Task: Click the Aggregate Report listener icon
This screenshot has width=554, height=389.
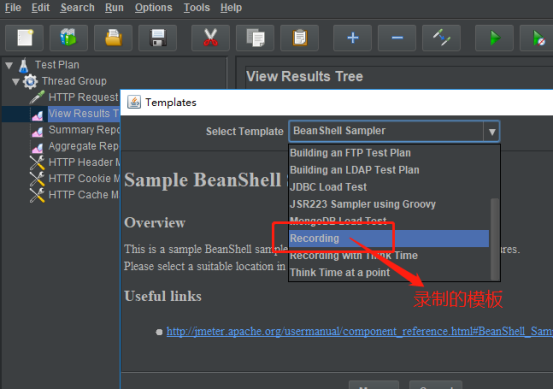Action: (38, 147)
